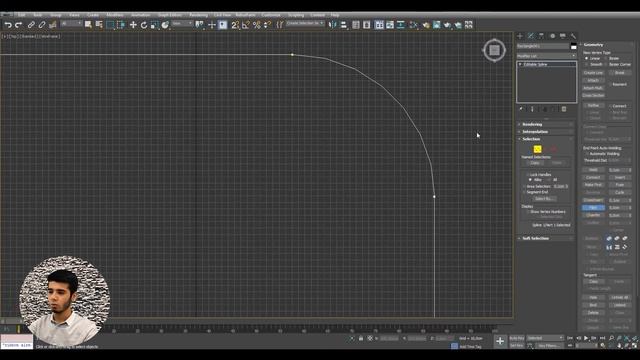Toggle the Layer Explorer icon

pyautogui.click(x=367, y=25)
